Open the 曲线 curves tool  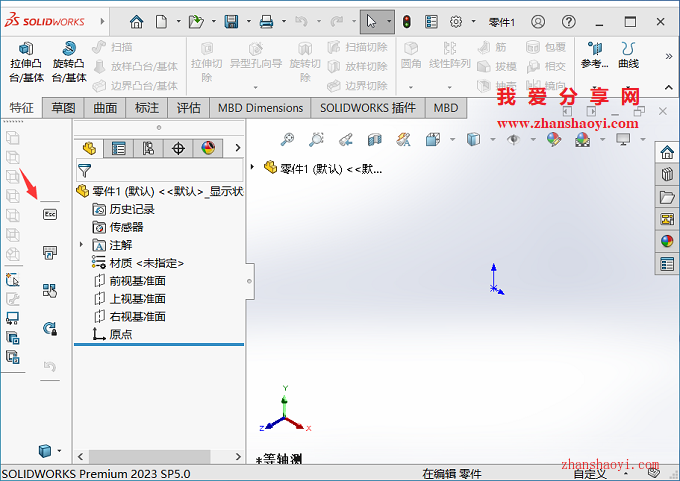(628, 56)
